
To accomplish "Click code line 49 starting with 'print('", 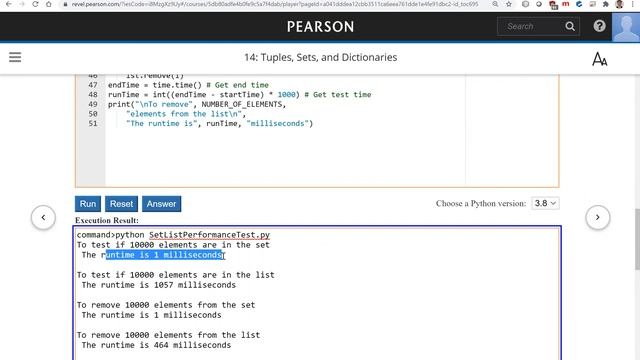I will (x=197, y=104).
